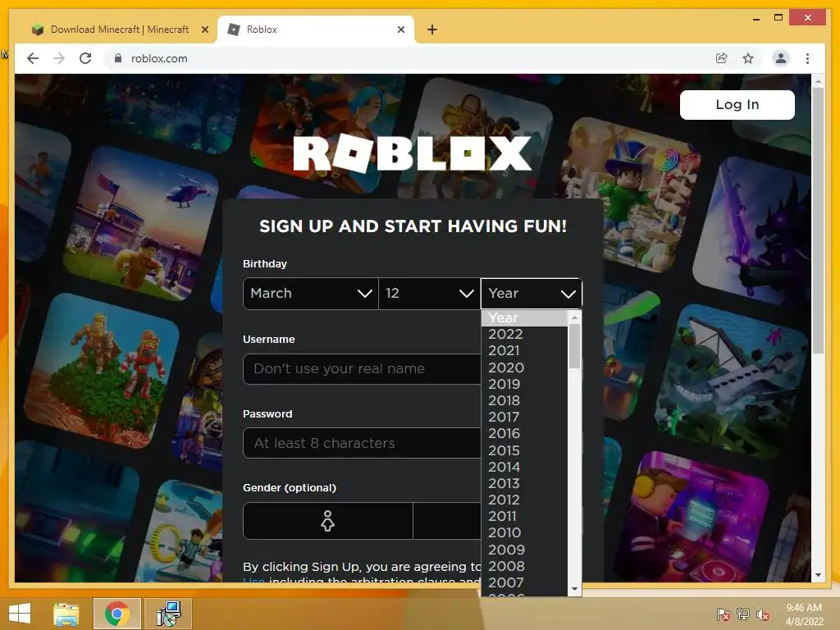The width and height of the screenshot is (840, 630).
Task: Open a new tab with the plus button
Action: pos(432,30)
